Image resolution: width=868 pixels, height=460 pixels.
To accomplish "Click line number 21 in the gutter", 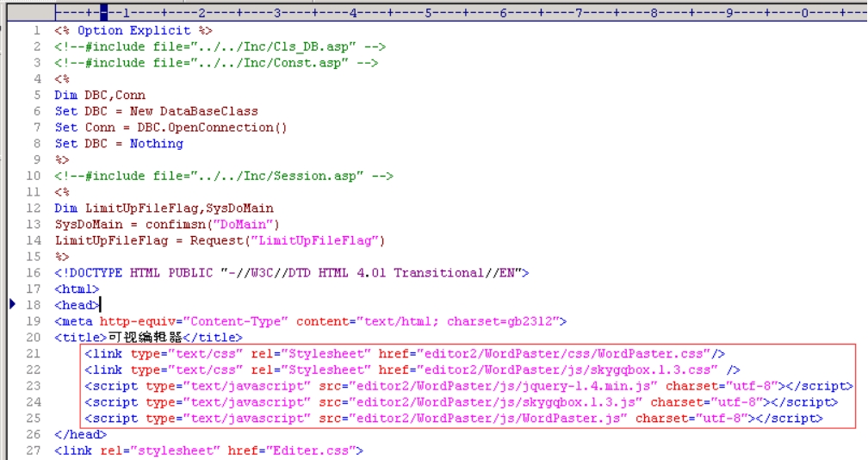I will click(34, 354).
